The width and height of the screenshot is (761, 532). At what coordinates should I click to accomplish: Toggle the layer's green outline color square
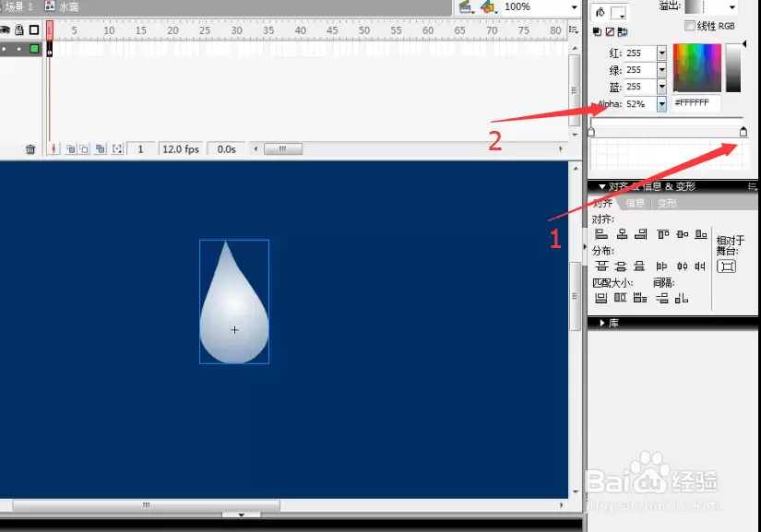point(34,49)
